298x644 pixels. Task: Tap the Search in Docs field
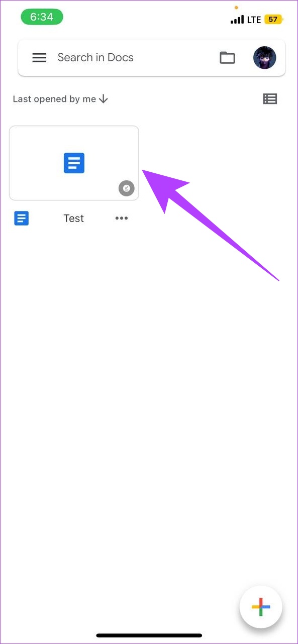point(95,57)
